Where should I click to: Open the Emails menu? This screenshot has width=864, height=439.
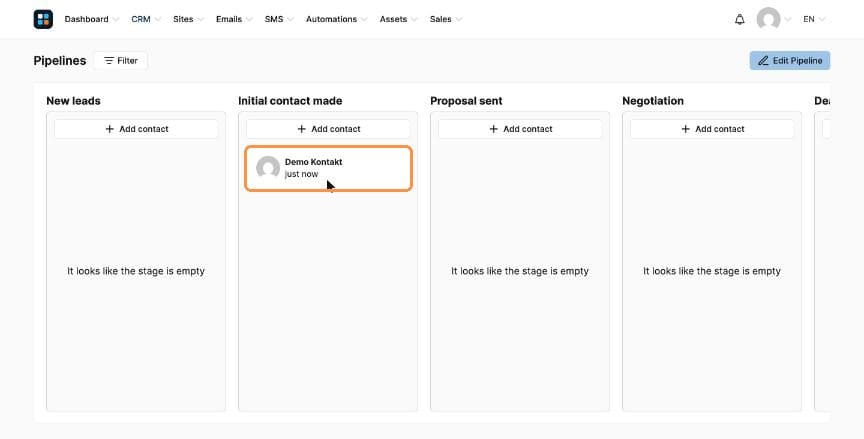pos(234,19)
